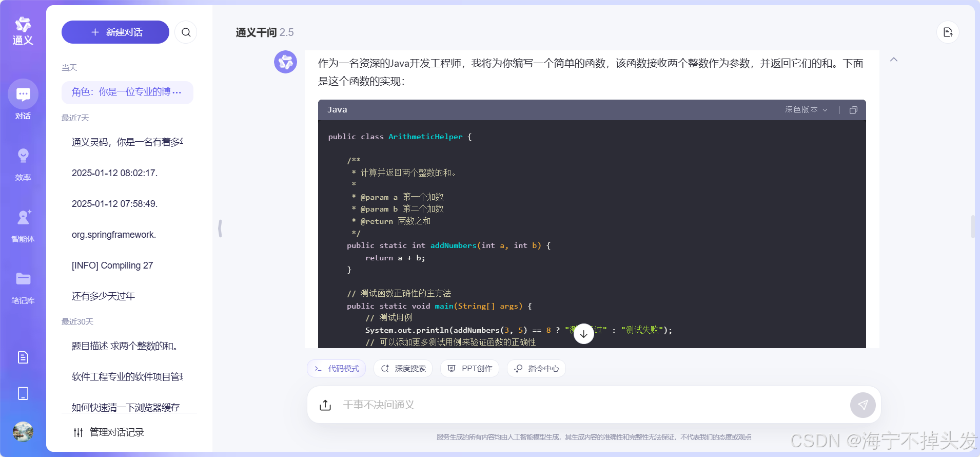Click the 最近7天 section label
Screen dimensions: 980x457
[x=75, y=118]
